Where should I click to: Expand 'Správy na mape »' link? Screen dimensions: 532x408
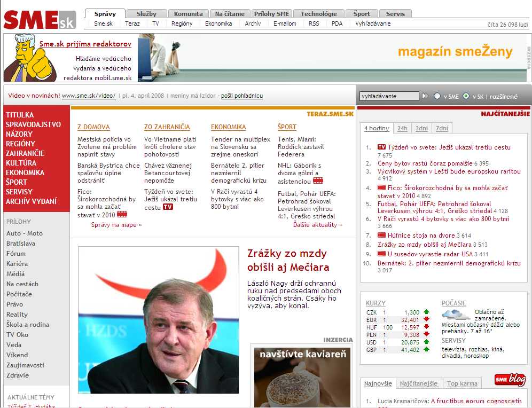coord(116,225)
